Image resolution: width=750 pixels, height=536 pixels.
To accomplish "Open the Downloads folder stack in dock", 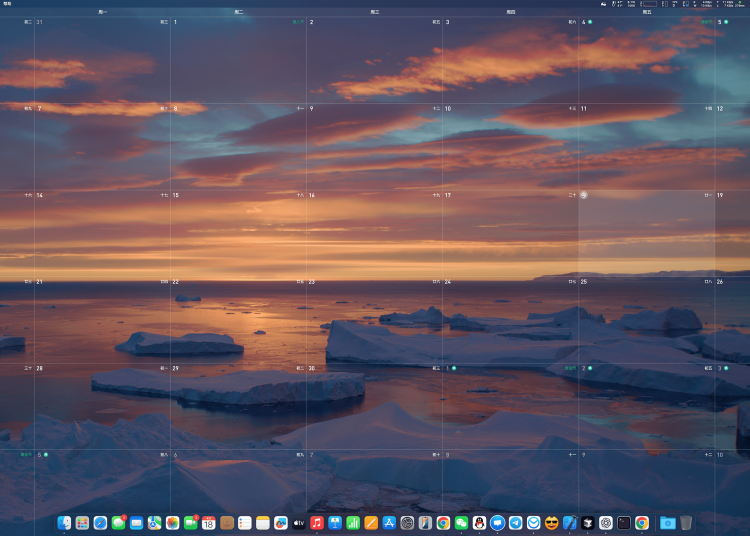I will tap(667, 523).
